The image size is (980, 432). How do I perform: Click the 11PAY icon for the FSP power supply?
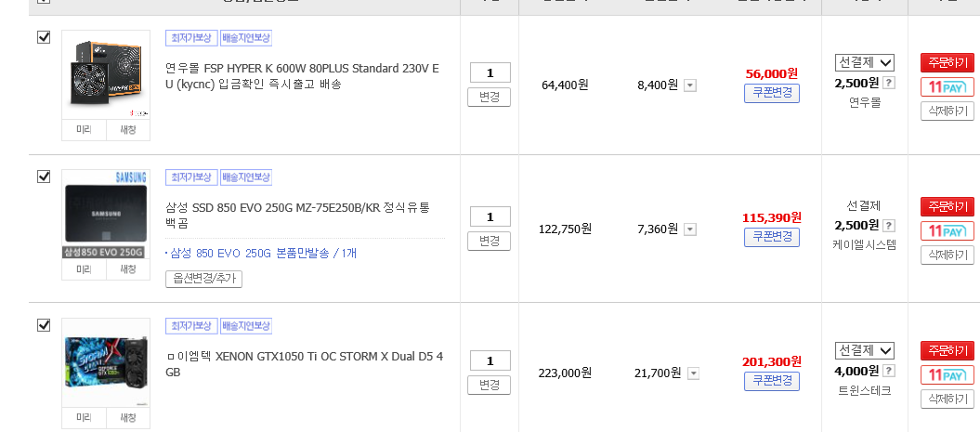947,87
